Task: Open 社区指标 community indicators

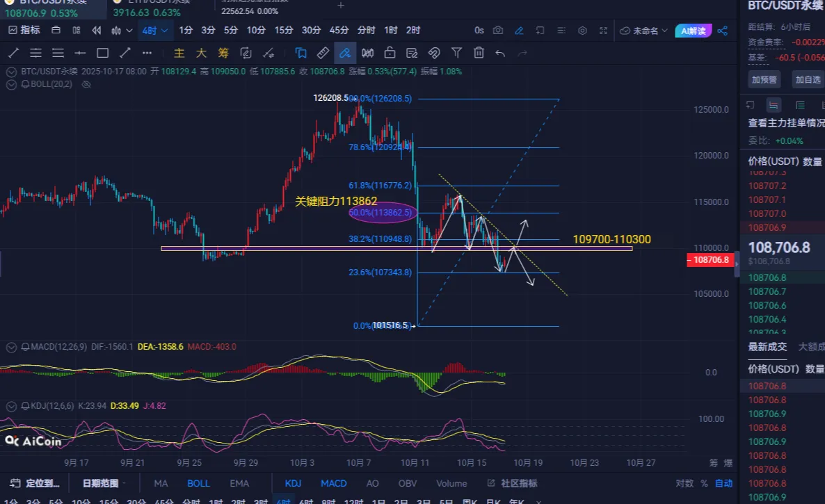Action: coord(513,484)
